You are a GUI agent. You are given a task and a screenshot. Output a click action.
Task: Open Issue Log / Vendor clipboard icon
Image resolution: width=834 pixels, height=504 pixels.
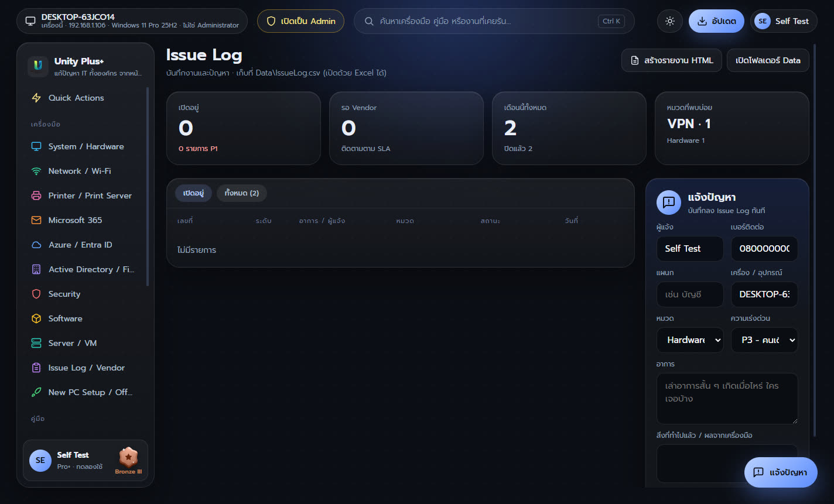click(36, 368)
